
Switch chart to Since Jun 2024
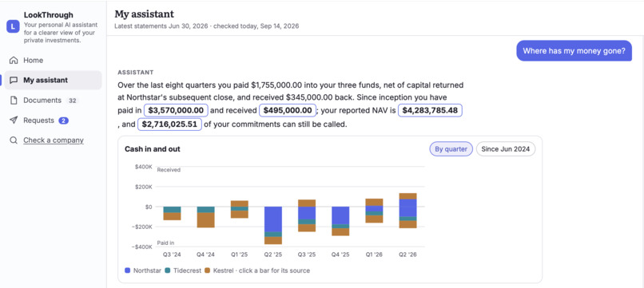[506, 149]
